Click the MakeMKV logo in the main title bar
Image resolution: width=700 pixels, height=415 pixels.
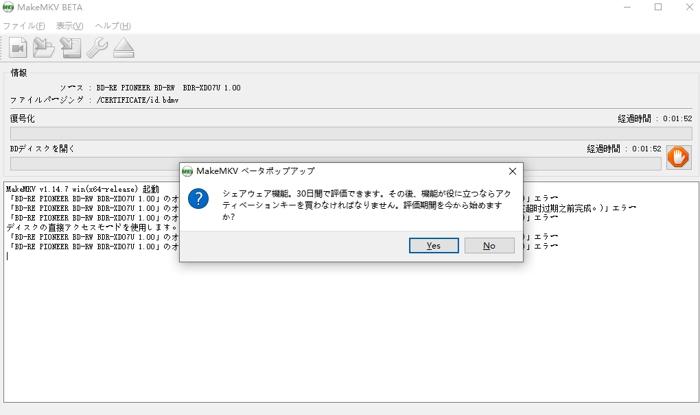click(x=8, y=7)
